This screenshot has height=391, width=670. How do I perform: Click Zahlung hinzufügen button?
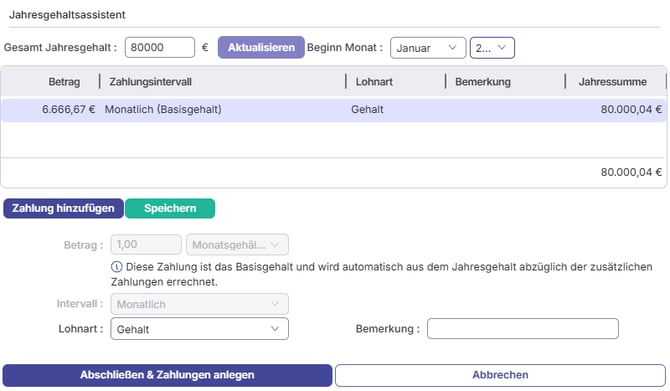63,209
